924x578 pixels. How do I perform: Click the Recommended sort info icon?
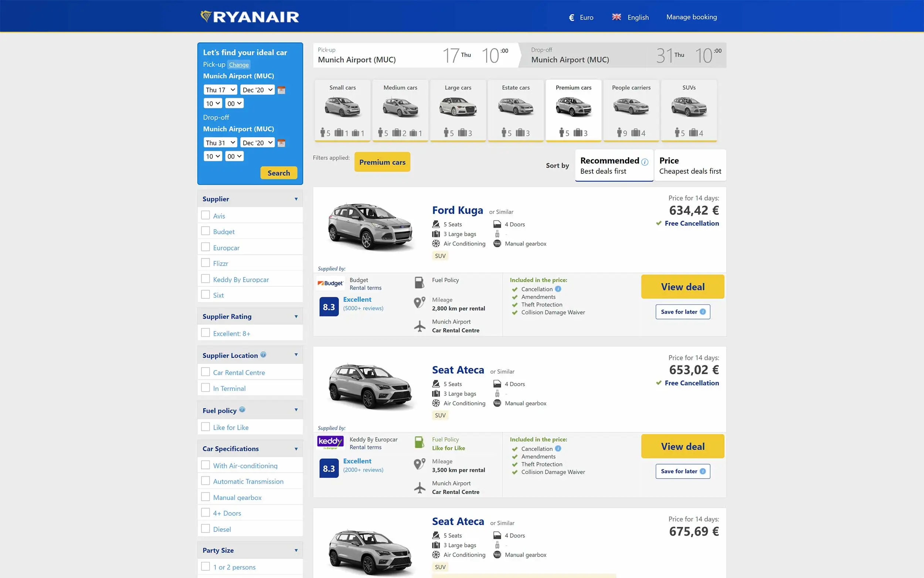[645, 162]
